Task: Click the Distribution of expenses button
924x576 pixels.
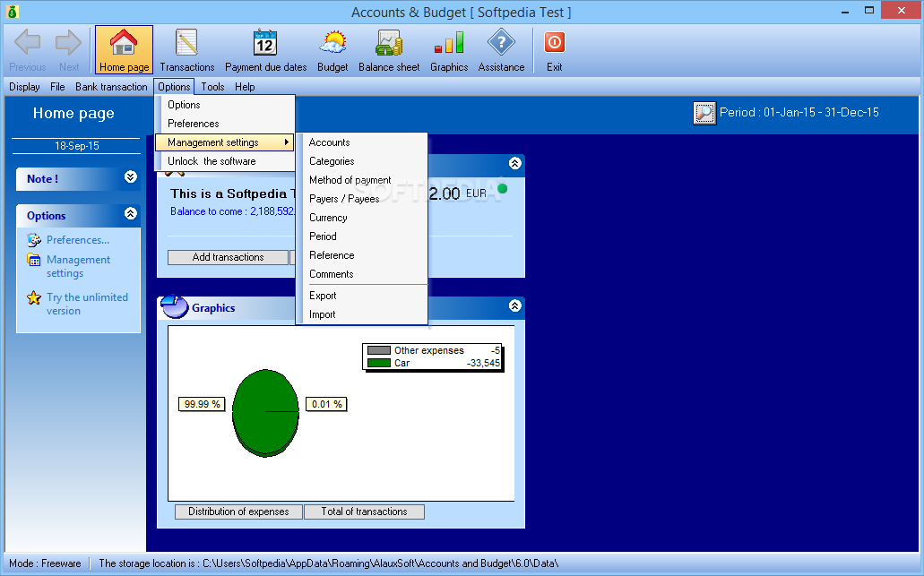Action: 238,512
